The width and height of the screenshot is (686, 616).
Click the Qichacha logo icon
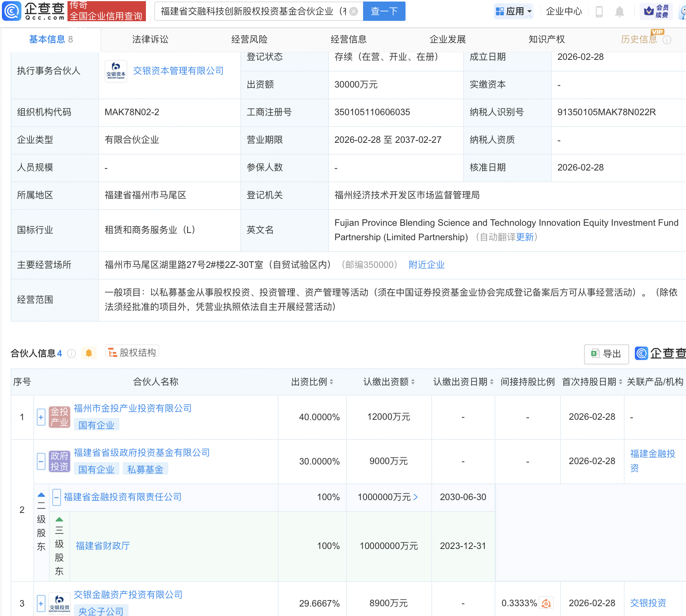click(12, 11)
